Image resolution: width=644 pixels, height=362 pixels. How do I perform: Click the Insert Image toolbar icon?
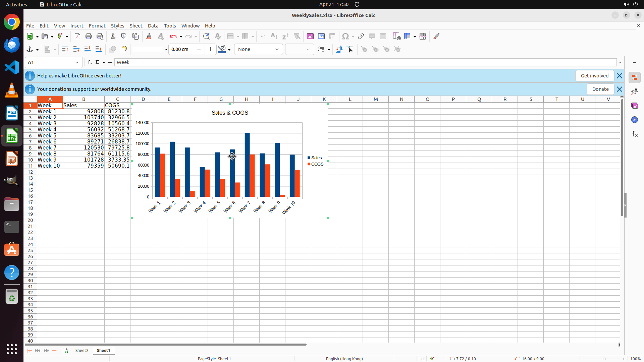(310, 36)
